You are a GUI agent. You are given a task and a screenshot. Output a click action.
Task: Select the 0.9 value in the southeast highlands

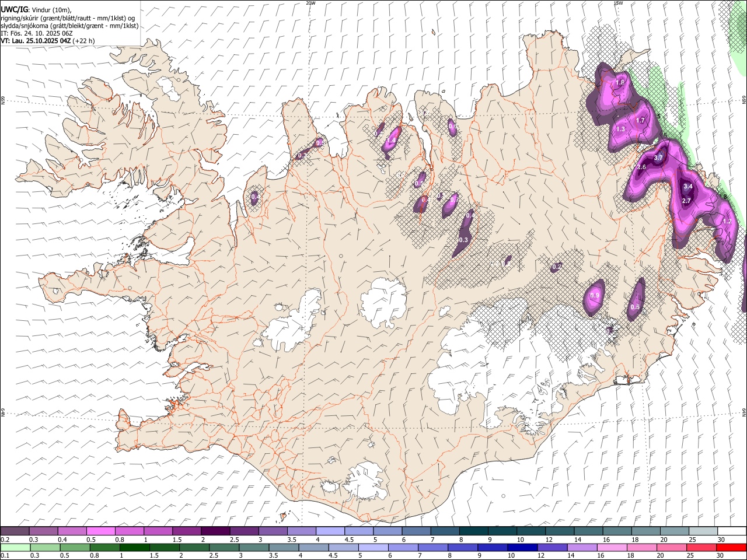coord(595,296)
